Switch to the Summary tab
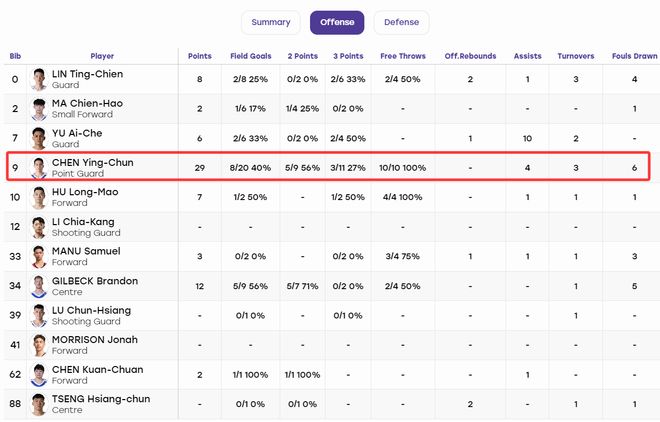Image resolution: width=660 pixels, height=422 pixels. click(271, 22)
